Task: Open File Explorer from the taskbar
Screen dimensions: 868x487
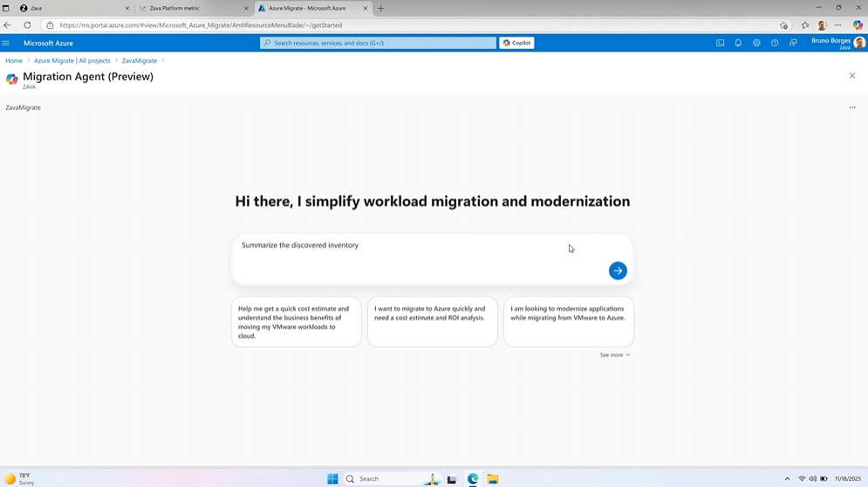Action: pos(493,479)
